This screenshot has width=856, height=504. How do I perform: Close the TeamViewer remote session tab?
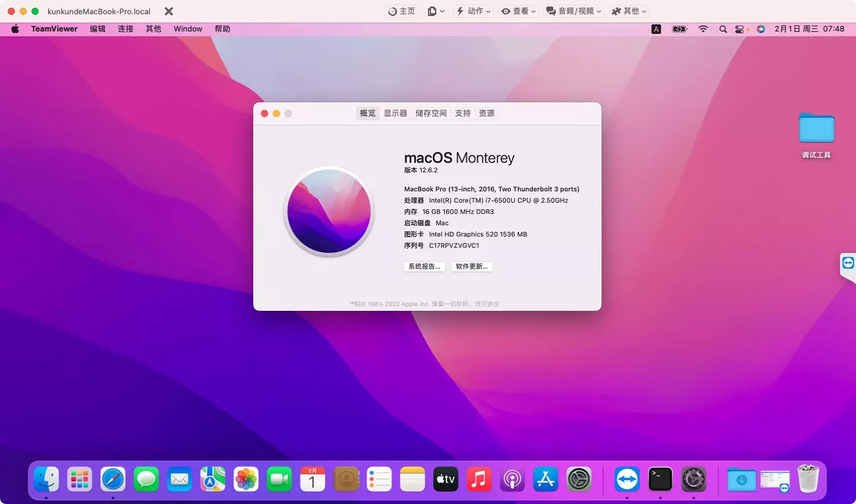(x=169, y=11)
